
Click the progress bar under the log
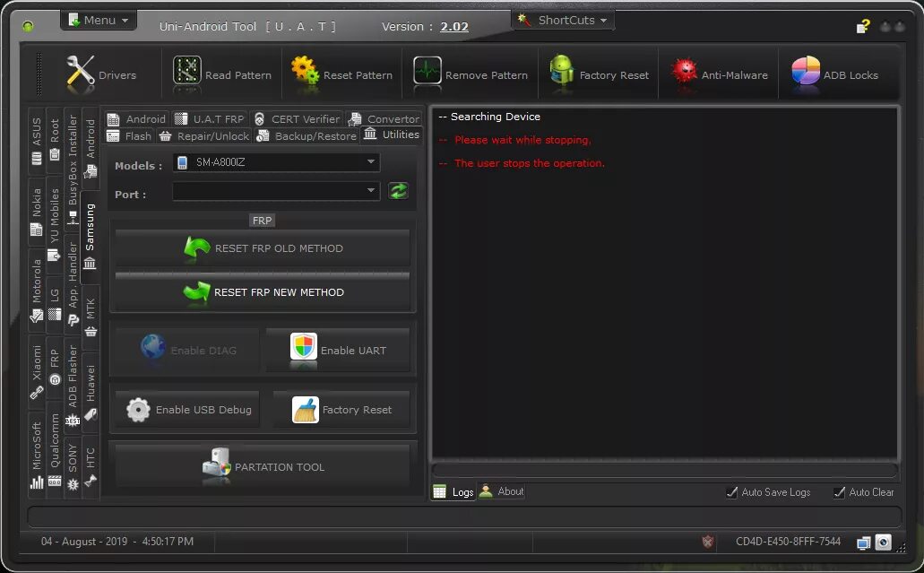click(665, 470)
